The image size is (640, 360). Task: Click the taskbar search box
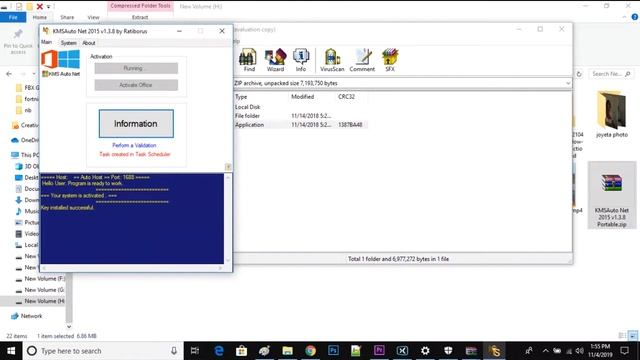click(x=102, y=351)
